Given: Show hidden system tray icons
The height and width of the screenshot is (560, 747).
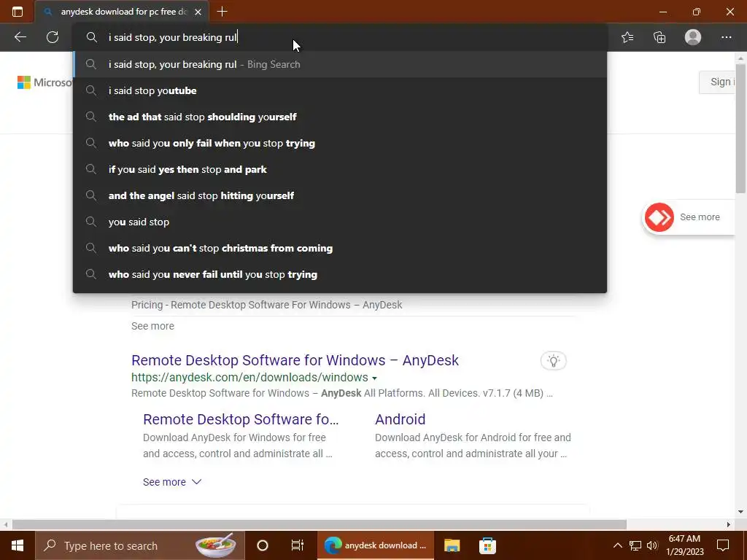Looking at the screenshot, I should tap(617, 545).
